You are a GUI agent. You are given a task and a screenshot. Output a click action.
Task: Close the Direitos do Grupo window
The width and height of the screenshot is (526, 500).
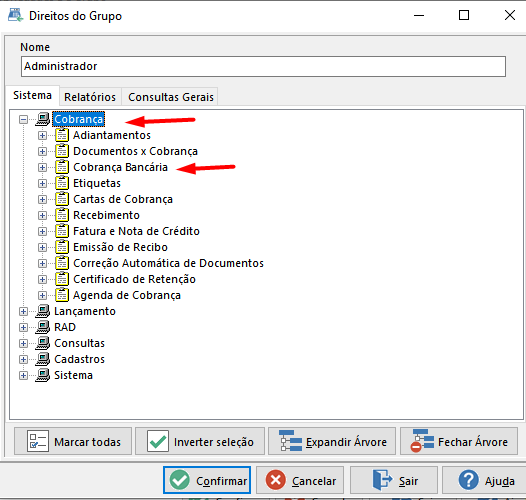click(510, 15)
